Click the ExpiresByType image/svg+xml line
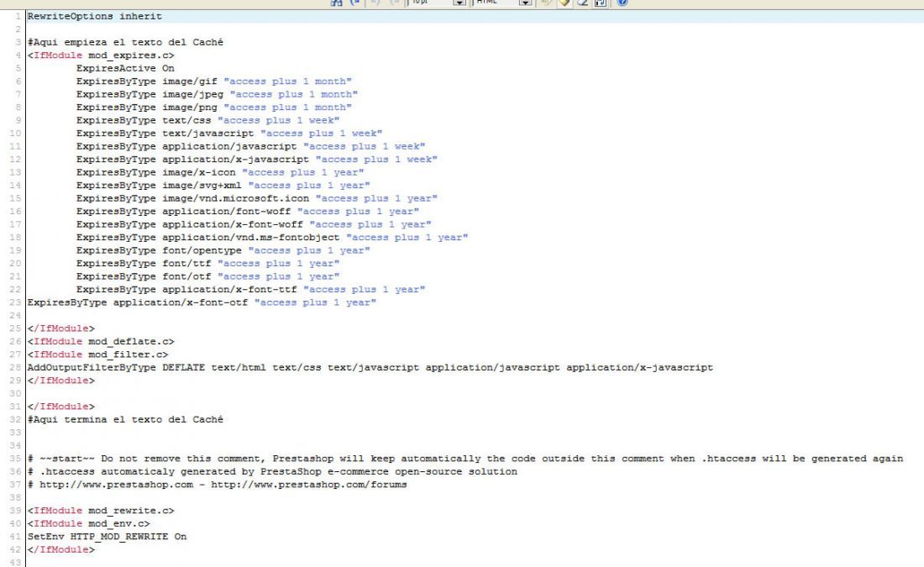Viewport: 924px width, 567px height. 223,185
